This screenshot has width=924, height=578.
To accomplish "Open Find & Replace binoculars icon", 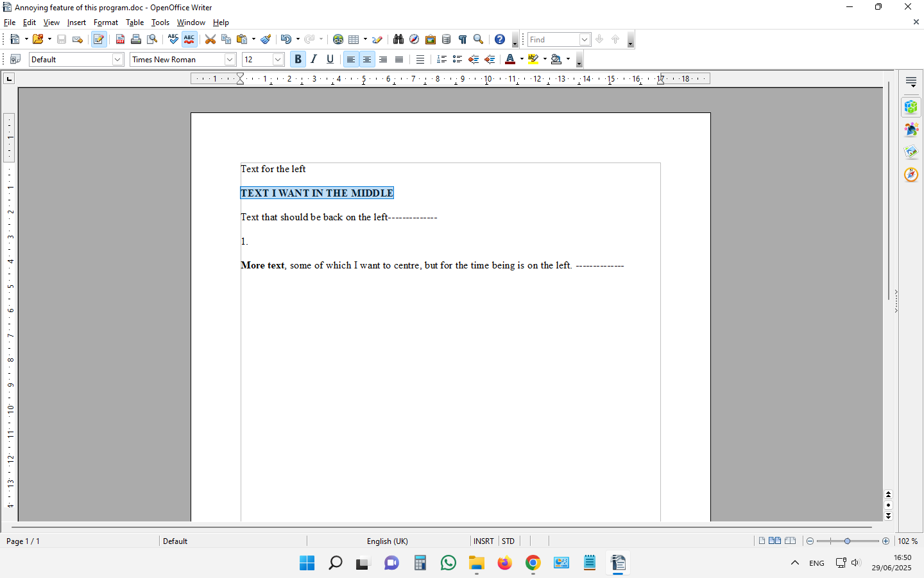I will [x=398, y=39].
